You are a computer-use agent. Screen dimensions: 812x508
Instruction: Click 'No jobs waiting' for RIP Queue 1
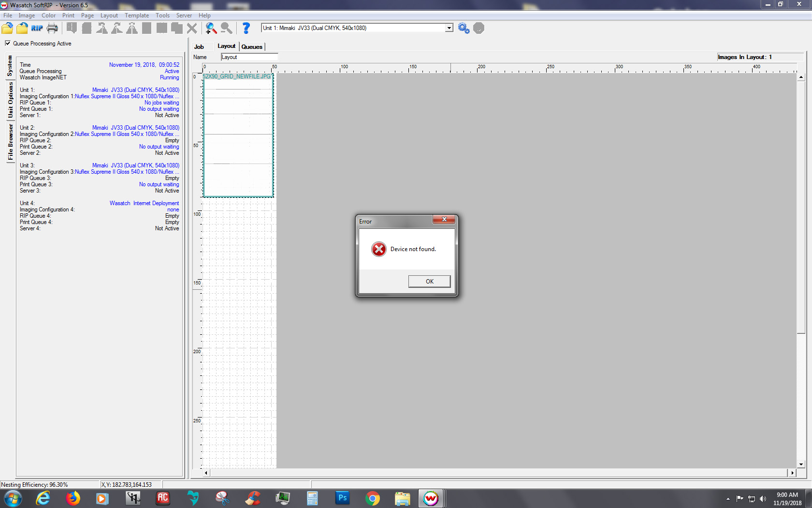click(x=161, y=103)
